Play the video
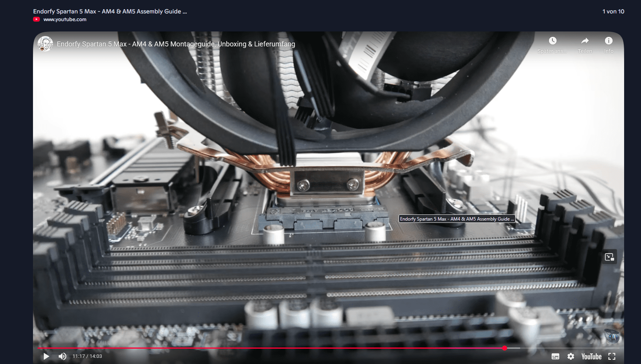641x364 pixels. (x=46, y=356)
